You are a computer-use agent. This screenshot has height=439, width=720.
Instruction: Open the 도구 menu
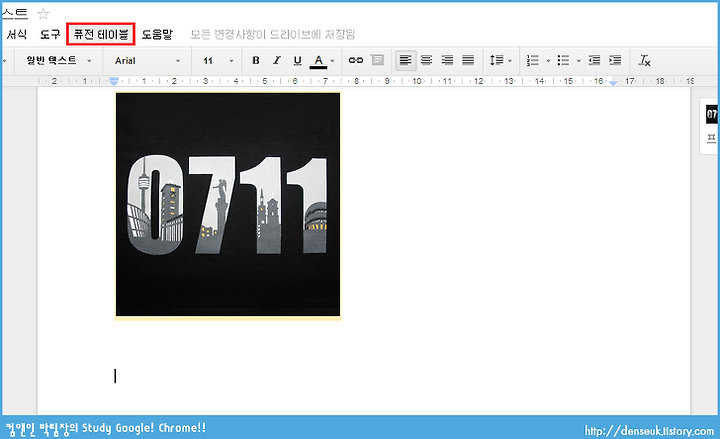click(50, 34)
